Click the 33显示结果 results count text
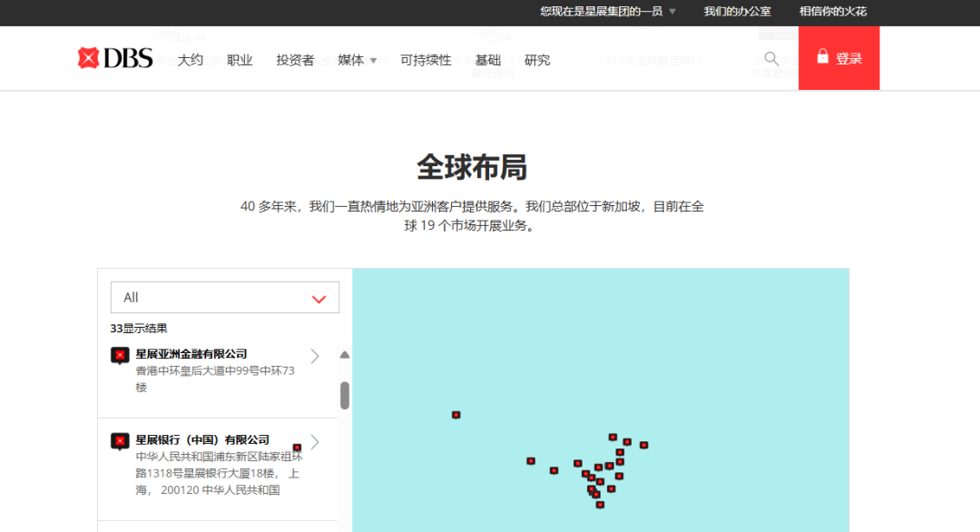 coord(139,329)
